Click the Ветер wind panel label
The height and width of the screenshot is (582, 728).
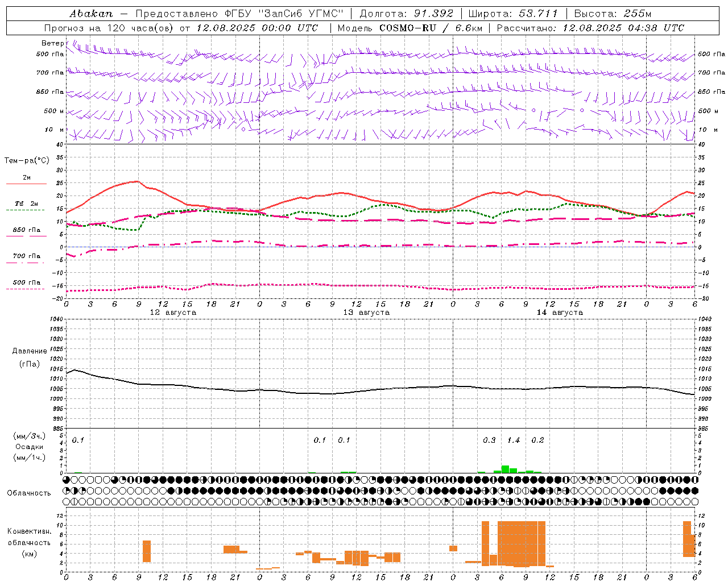pos(53,43)
